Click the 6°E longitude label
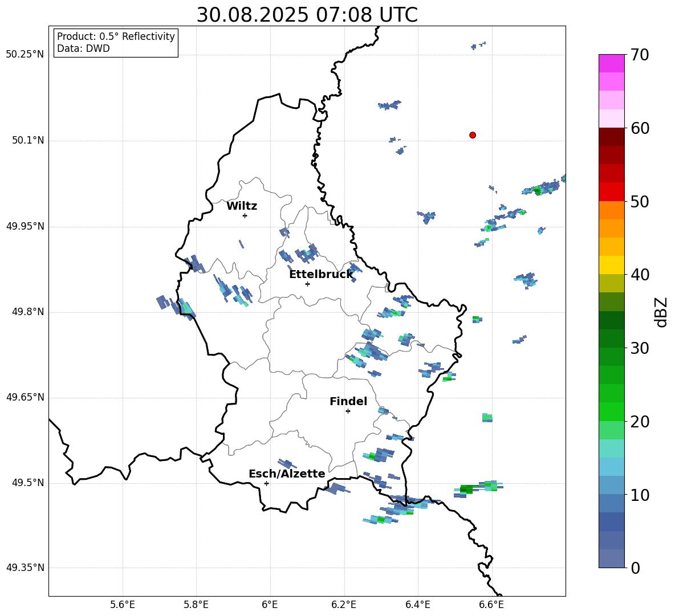Screen dimensions: 675x616 point(270,605)
